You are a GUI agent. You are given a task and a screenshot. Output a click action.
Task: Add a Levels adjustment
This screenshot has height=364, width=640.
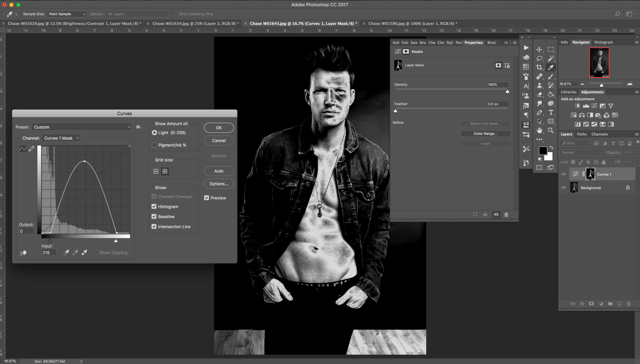pos(586,106)
